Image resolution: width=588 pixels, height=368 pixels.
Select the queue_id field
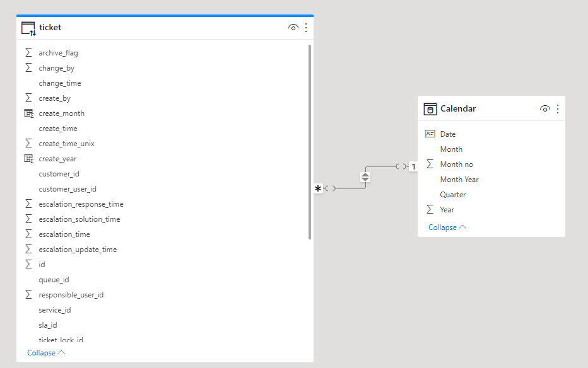(x=54, y=280)
